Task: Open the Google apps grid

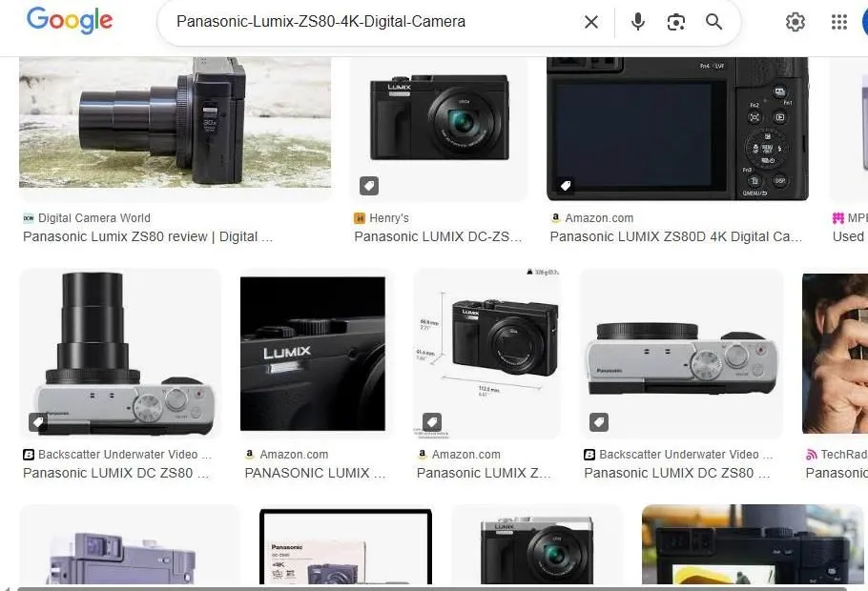Action: [x=839, y=22]
